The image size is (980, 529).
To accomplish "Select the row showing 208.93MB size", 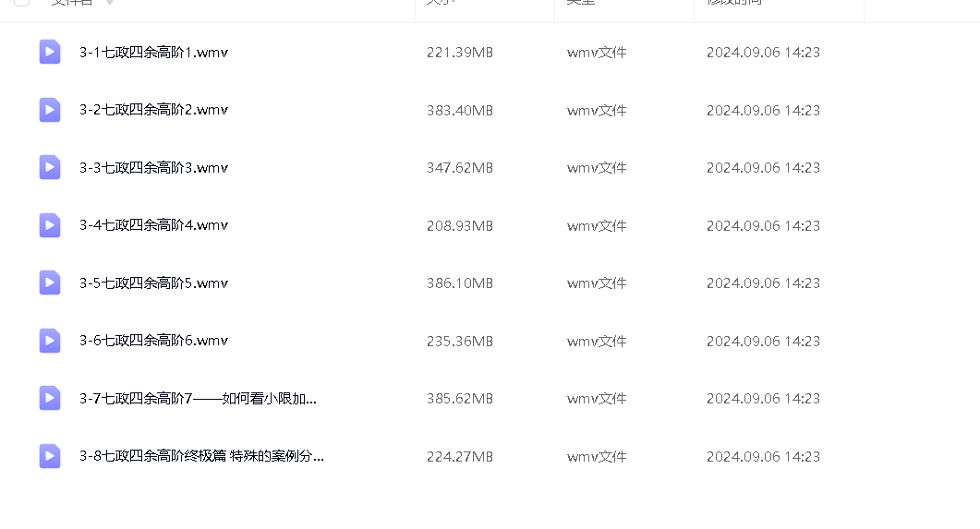I will coord(490,225).
